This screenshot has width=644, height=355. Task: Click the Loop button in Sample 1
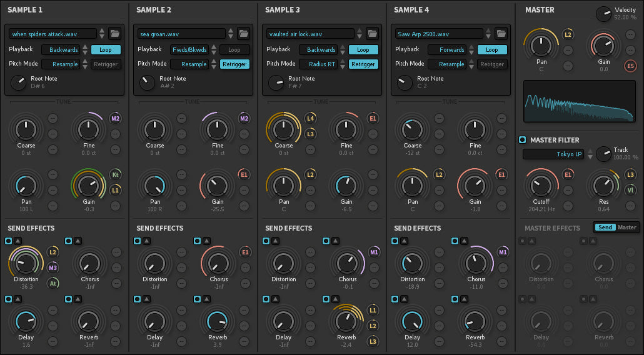(106, 49)
